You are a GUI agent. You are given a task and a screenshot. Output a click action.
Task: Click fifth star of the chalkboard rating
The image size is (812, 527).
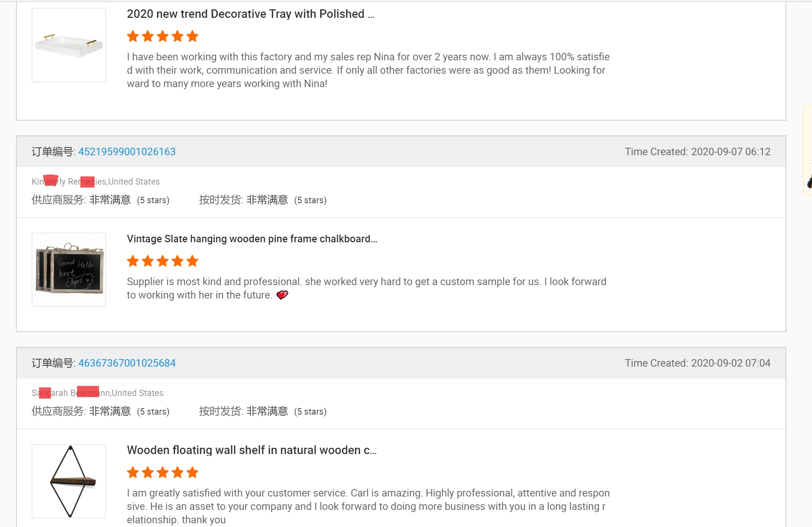coord(192,261)
